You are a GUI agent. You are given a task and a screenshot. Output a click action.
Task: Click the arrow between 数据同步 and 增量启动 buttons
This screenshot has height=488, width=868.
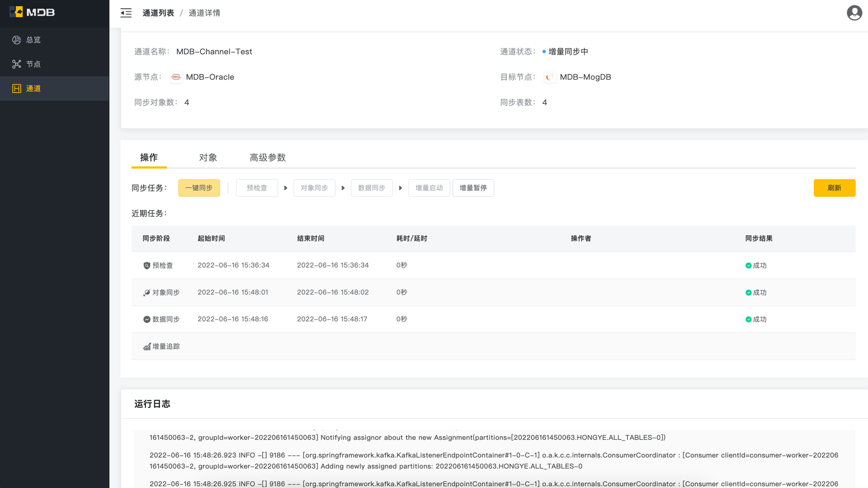[400, 188]
